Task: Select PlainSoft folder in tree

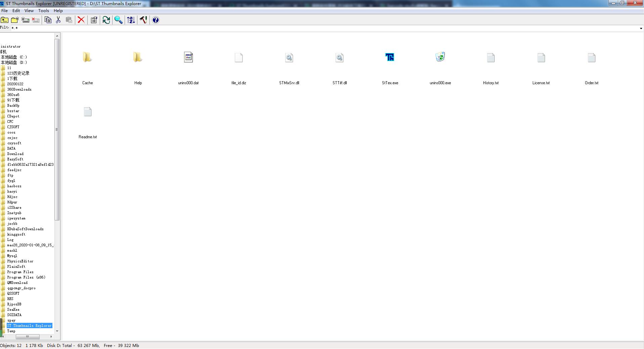Action: tap(16, 267)
